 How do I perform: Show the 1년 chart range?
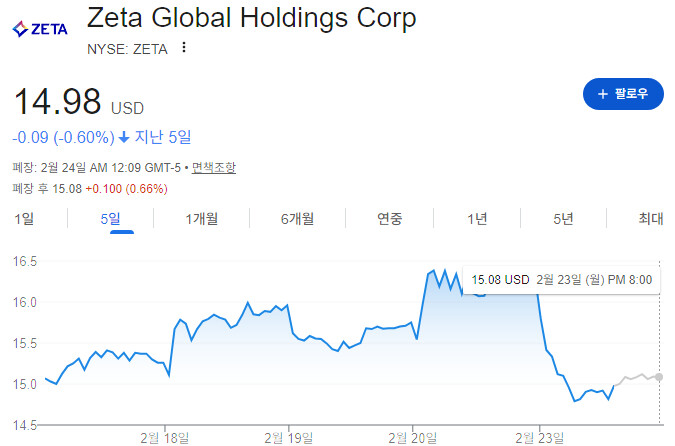(477, 218)
